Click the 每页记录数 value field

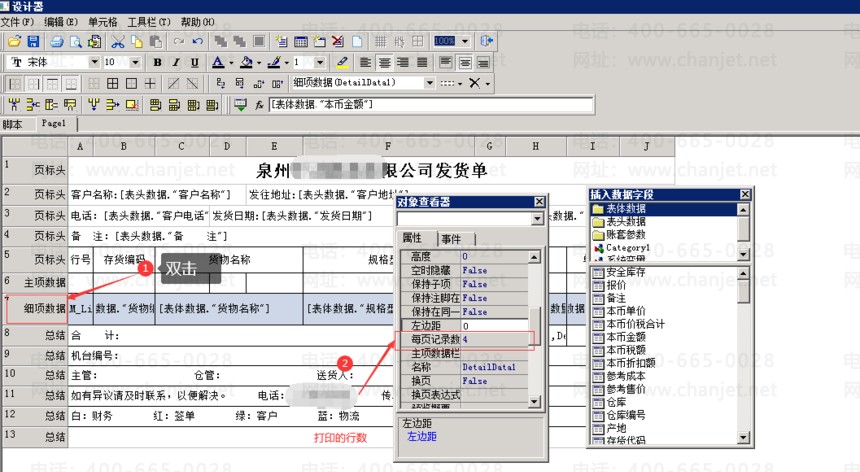[x=495, y=340]
